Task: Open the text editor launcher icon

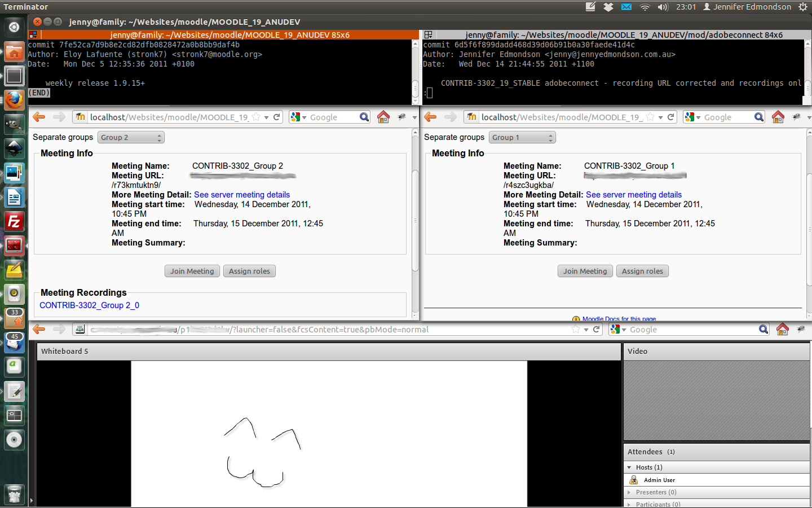Action: tap(14, 391)
